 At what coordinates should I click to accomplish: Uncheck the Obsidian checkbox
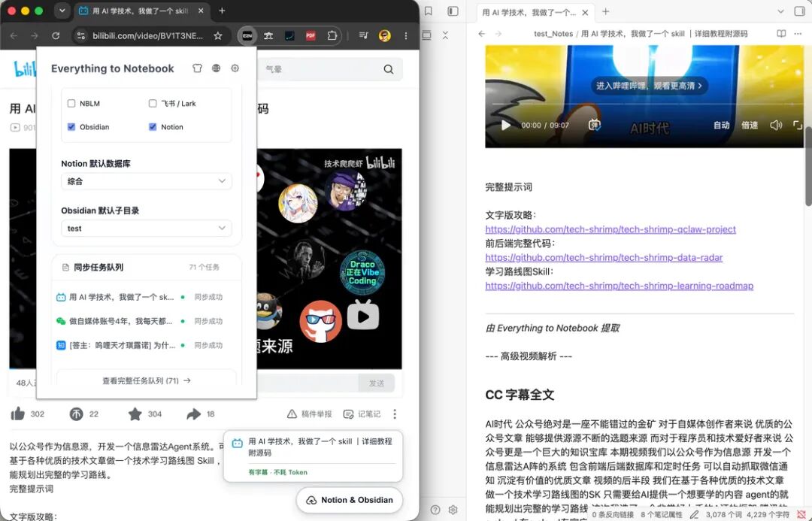click(x=71, y=127)
